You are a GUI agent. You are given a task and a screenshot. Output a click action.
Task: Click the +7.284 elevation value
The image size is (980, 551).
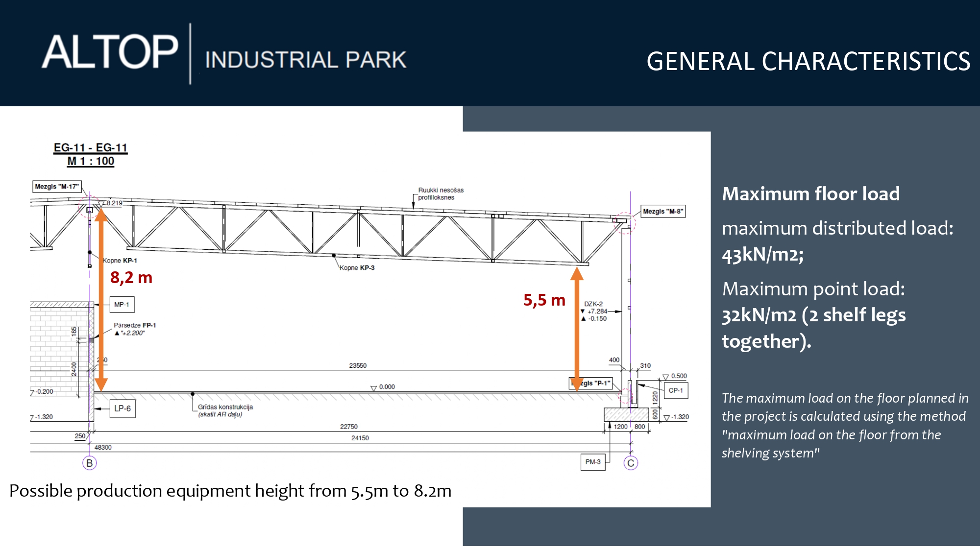(597, 311)
